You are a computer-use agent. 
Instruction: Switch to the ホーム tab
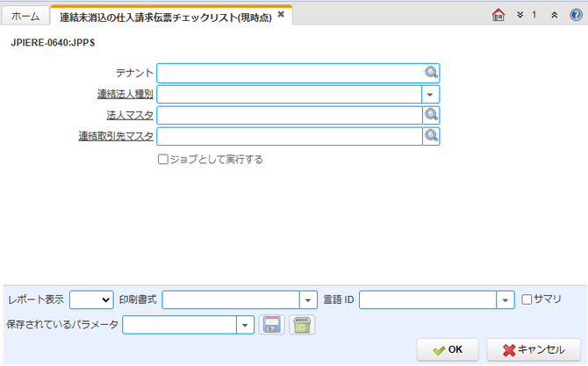pyautogui.click(x=25, y=16)
